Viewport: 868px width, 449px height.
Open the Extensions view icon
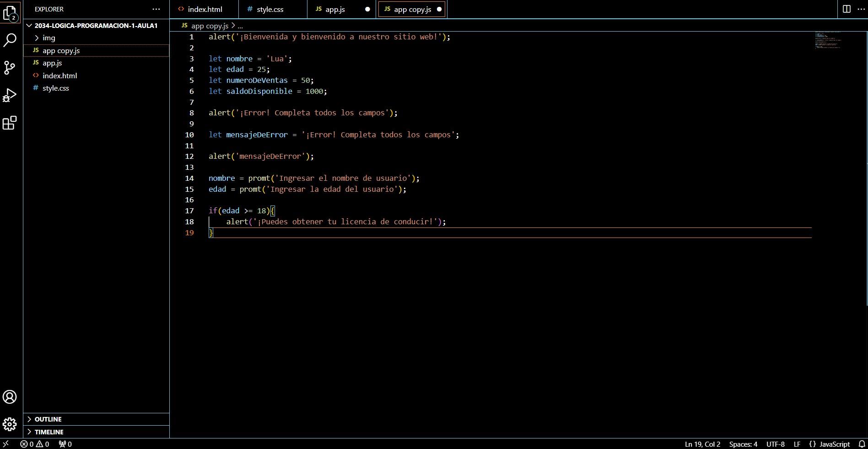point(10,123)
